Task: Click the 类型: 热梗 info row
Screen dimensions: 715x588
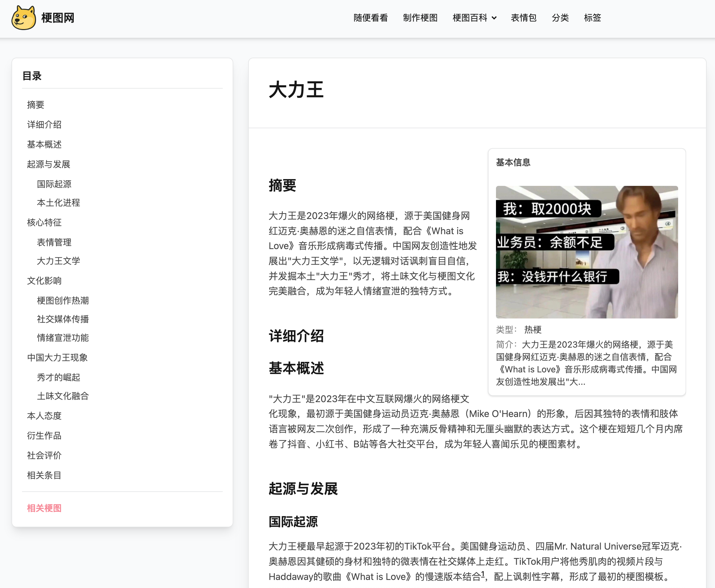Action: coord(519,330)
